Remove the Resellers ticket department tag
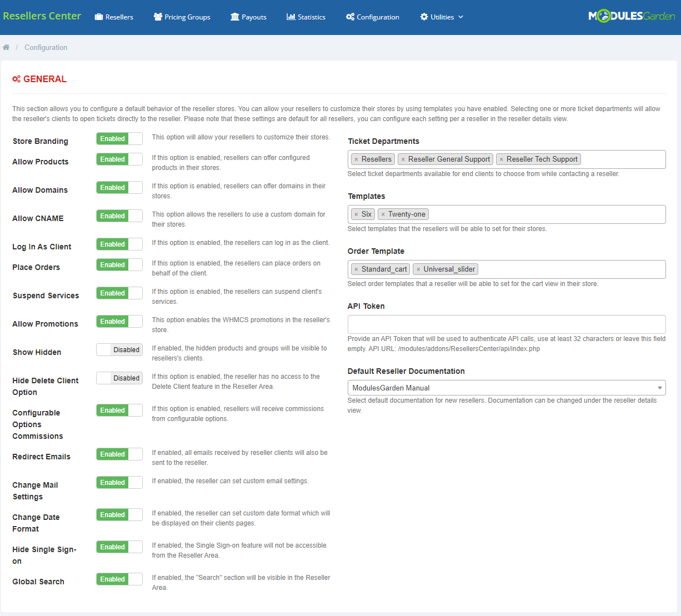 356,159
